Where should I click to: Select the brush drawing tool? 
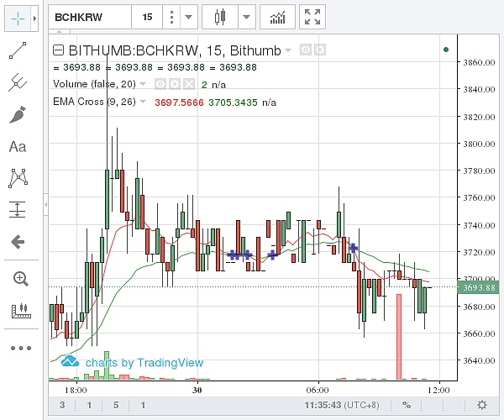coord(18,115)
